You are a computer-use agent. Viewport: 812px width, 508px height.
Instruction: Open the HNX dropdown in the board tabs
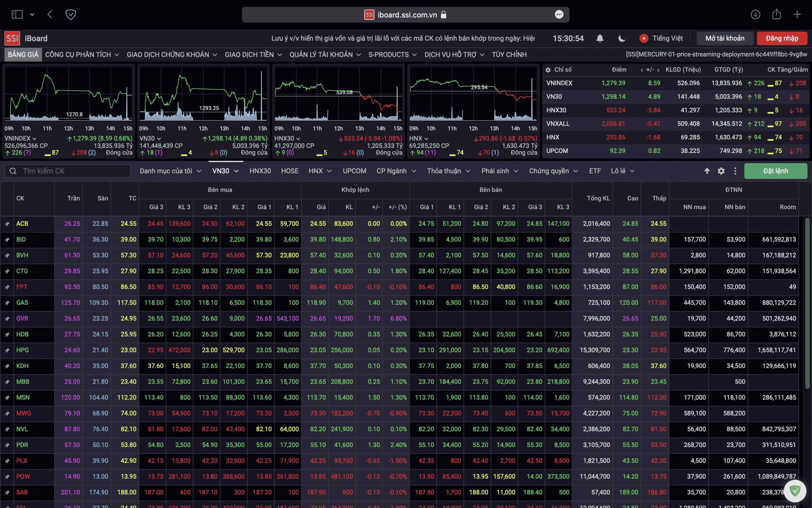[320, 171]
